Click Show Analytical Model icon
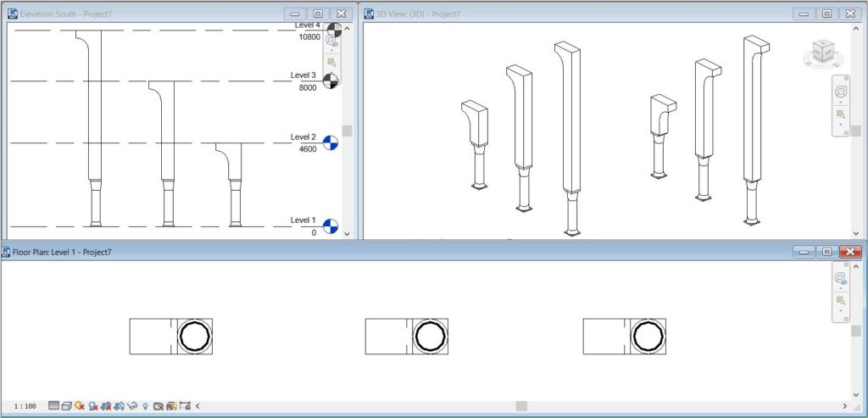This screenshot has height=418, width=868. coord(171,406)
